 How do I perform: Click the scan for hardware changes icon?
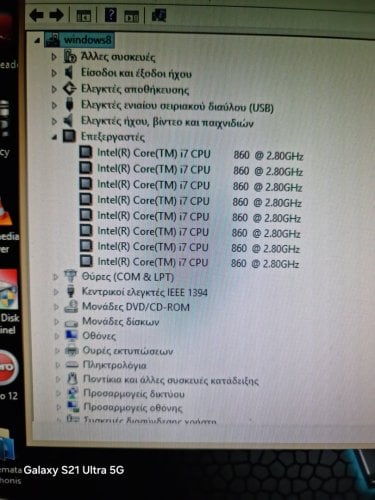coord(159,15)
